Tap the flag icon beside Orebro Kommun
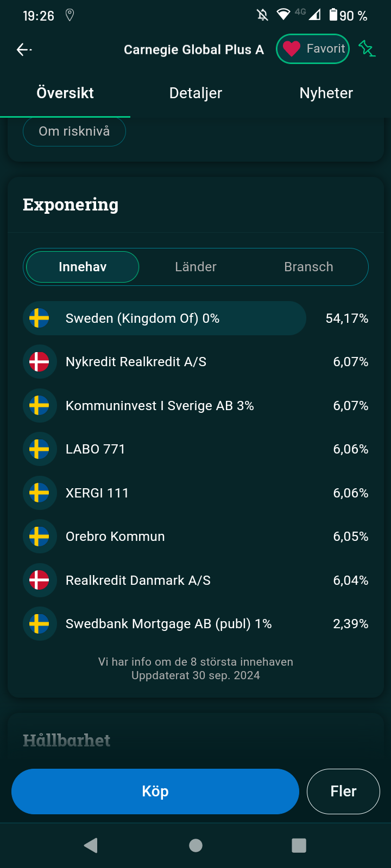 click(39, 537)
